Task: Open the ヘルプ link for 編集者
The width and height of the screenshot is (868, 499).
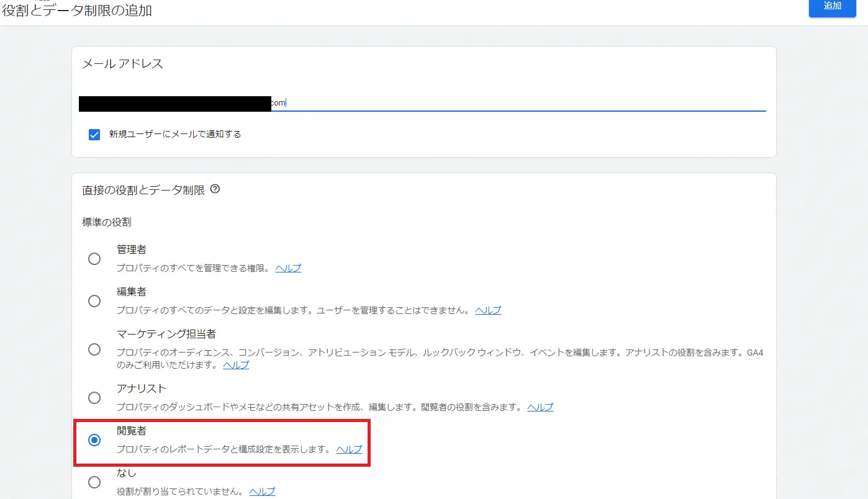Action: click(x=487, y=310)
